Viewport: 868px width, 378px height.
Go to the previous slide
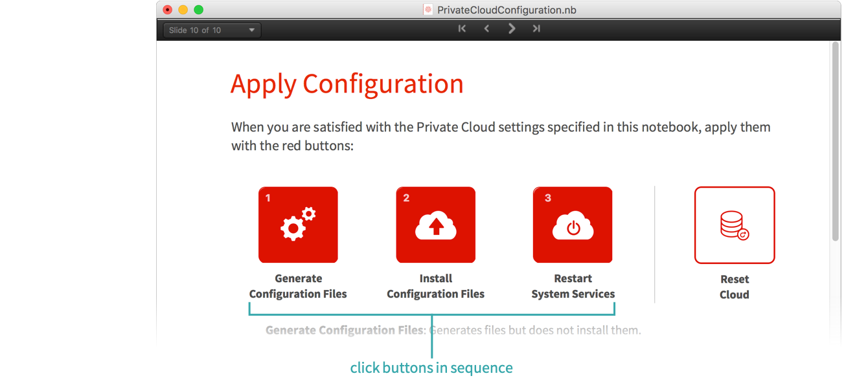(x=486, y=28)
